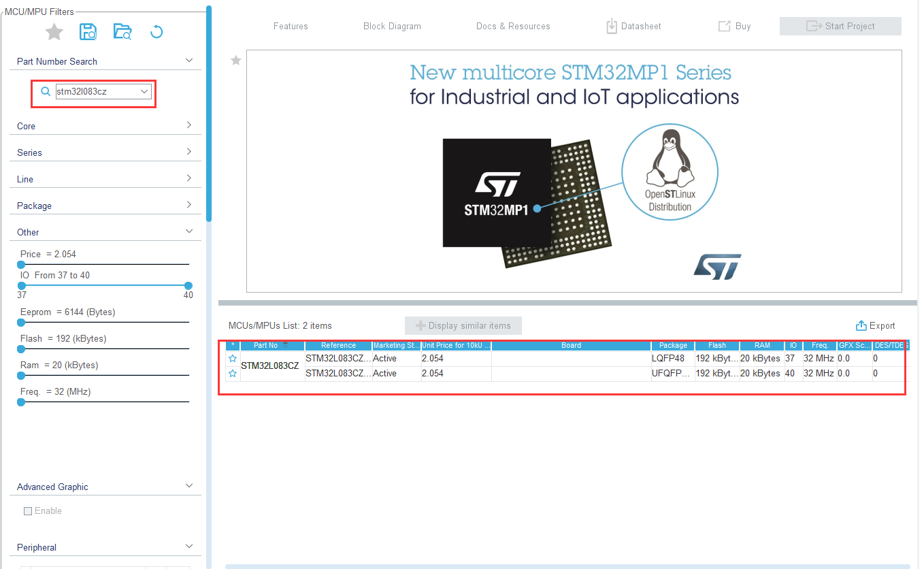Click the Start Project button
The image size is (924, 569).
pos(840,26)
